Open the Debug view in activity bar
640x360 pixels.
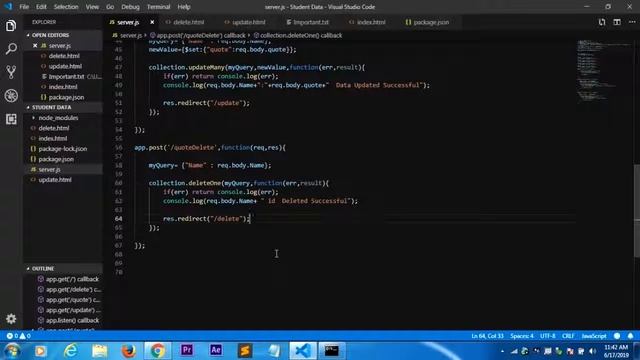tap(11, 96)
